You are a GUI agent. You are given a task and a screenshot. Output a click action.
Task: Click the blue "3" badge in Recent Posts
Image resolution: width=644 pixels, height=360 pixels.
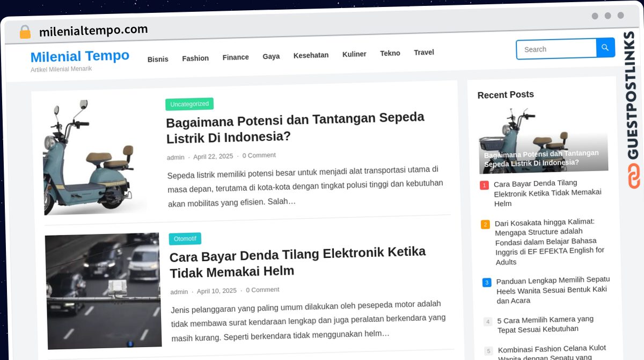[x=486, y=282]
